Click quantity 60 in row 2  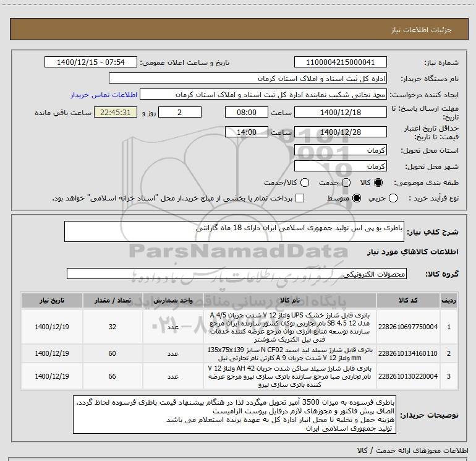coord(113,353)
